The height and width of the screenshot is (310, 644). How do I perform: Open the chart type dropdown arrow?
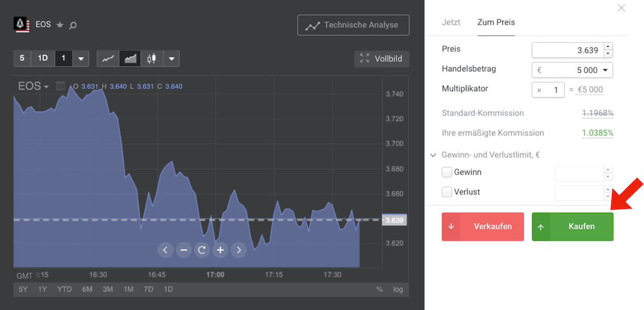coord(171,58)
